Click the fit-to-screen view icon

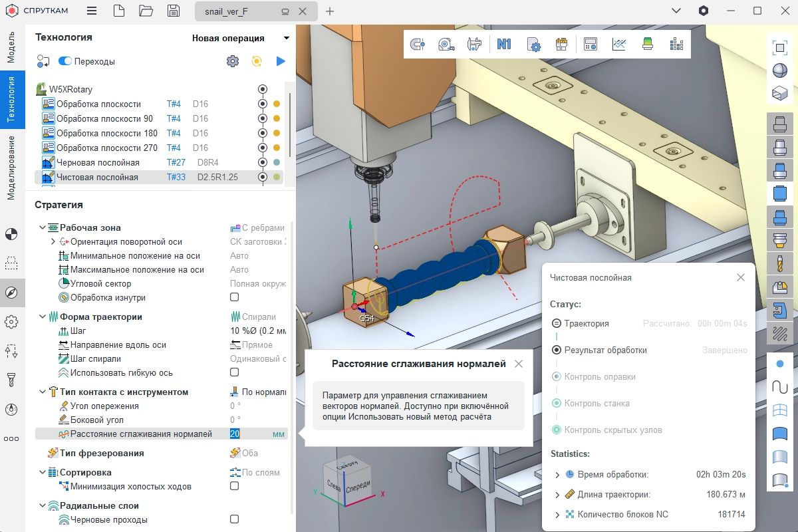tap(779, 47)
